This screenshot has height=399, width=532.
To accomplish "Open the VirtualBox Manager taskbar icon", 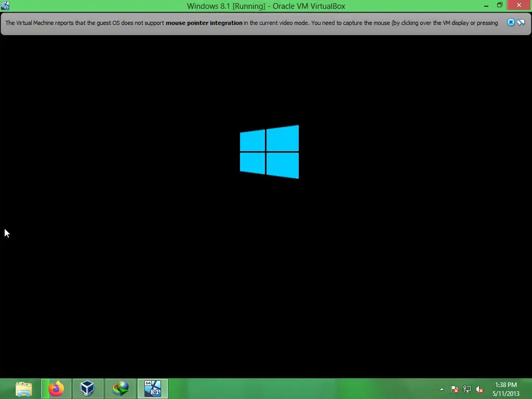I will click(x=87, y=389).
